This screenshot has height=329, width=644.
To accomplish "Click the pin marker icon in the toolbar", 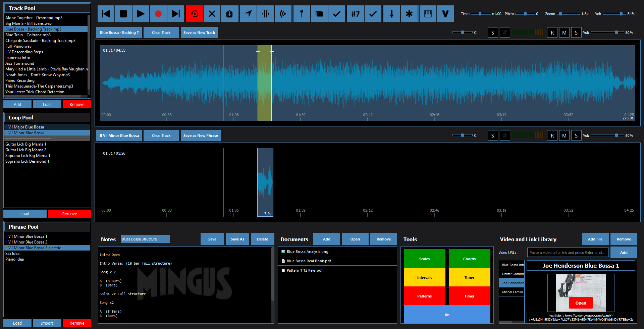I will click(x=302, y=14).
